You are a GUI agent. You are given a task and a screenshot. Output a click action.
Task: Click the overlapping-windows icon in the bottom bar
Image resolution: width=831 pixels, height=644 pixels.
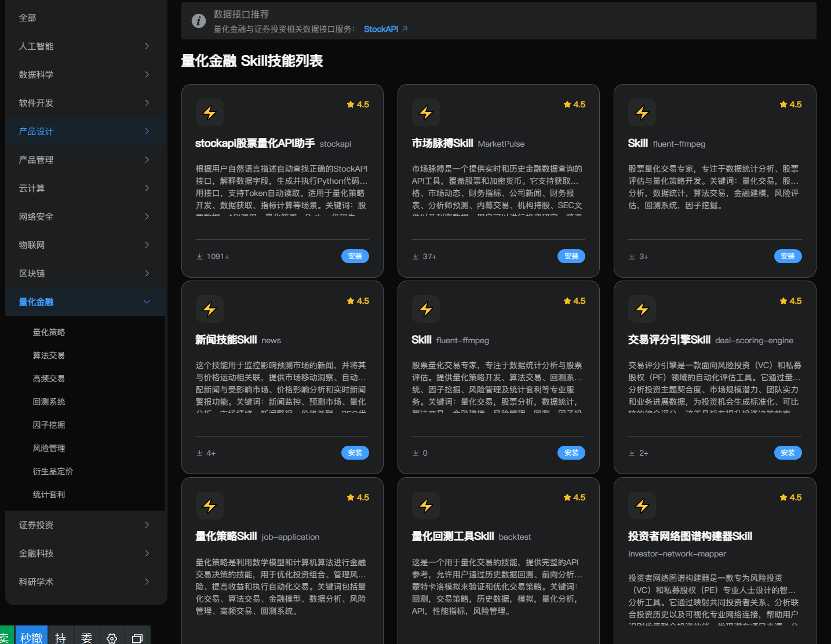click(137, 636)
